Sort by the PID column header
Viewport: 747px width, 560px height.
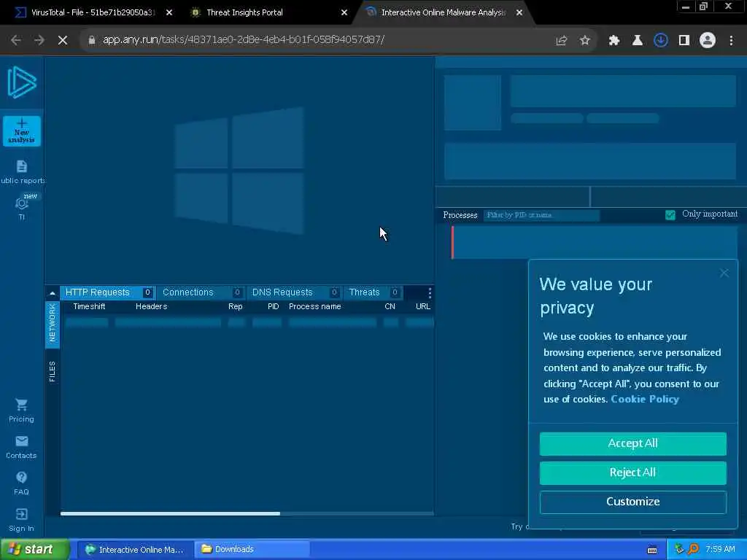[x=273, y=307]
